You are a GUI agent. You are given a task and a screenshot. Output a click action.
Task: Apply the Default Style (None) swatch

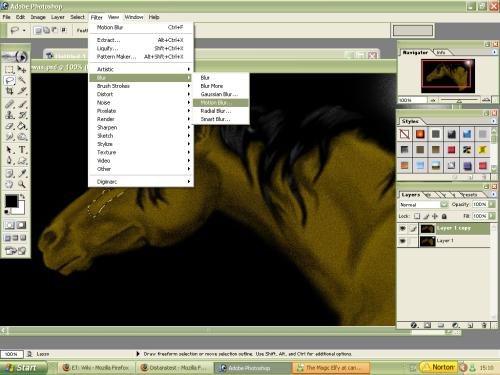[x=404, y=134]
